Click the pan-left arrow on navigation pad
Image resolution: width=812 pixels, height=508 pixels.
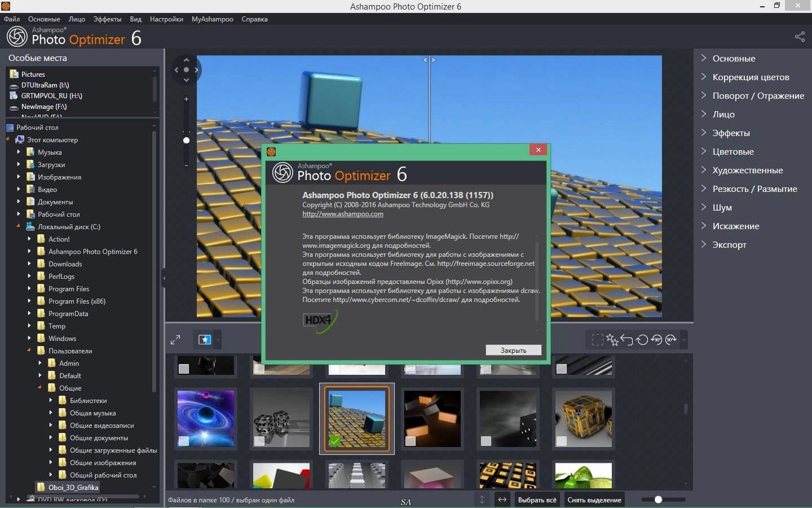click(x=176, y=70)
